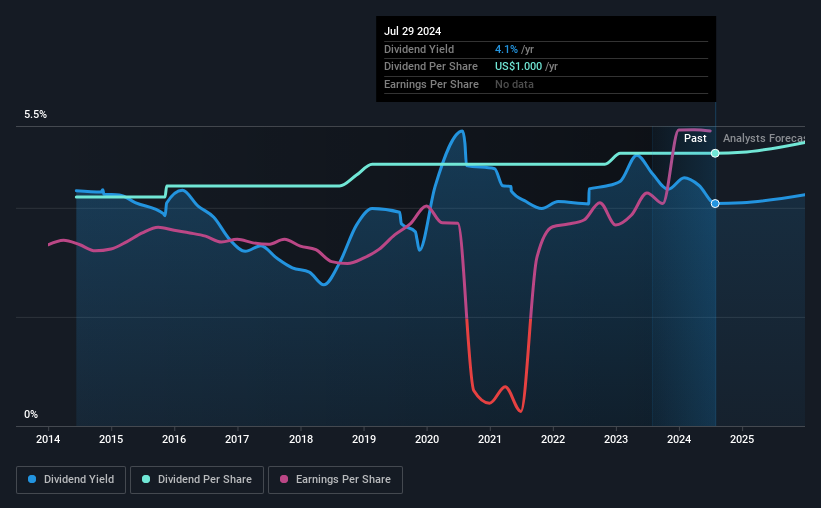This screenshot has height=508, width=821.
Task: Click the blue data point marker on Dividend Yield line
Action: 715,203
